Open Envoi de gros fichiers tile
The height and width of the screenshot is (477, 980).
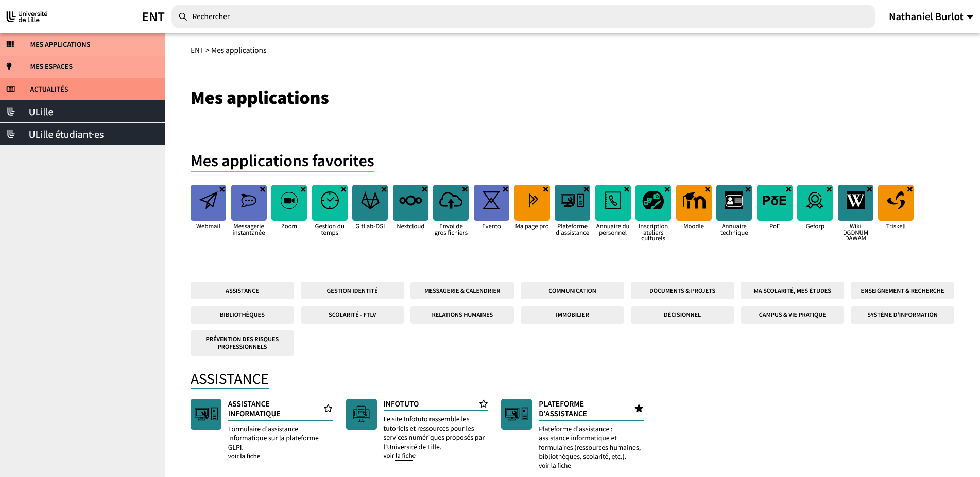click(x=451, y=203)
